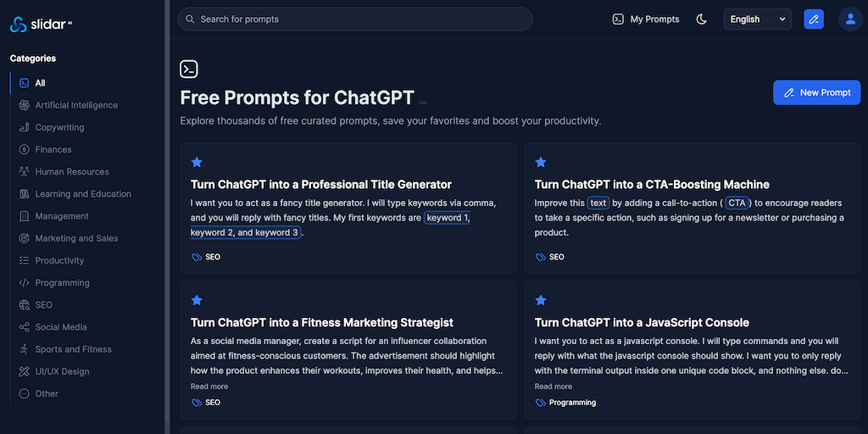868x434 pixels.
Task: Open My Prompts page
Action: (646, 19)
